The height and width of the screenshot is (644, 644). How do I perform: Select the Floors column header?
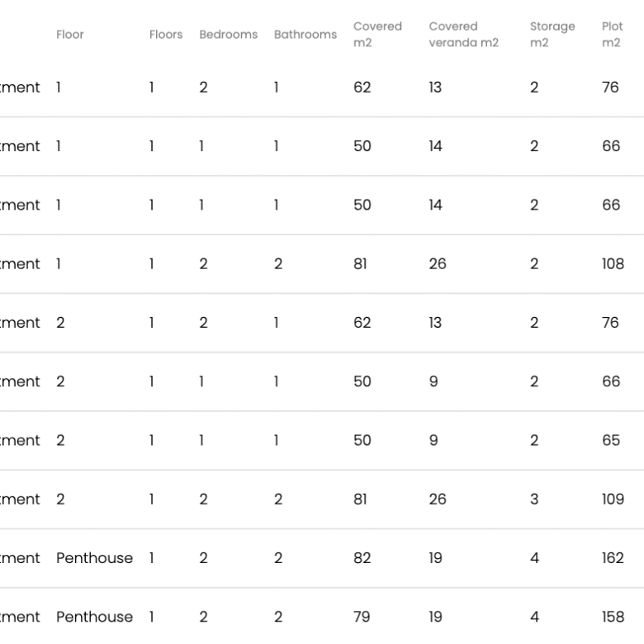pos(166,35)
